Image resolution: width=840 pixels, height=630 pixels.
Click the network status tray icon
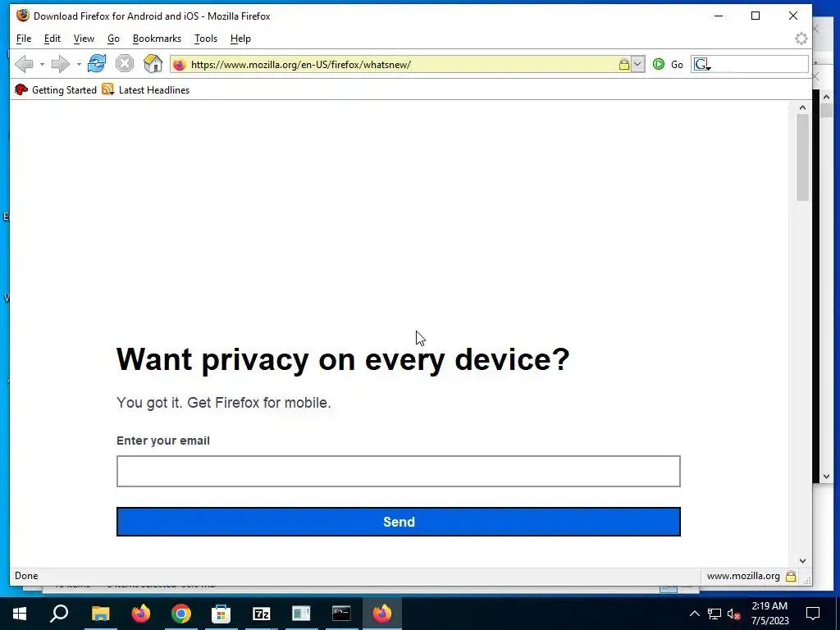click(x=714, y=614)
